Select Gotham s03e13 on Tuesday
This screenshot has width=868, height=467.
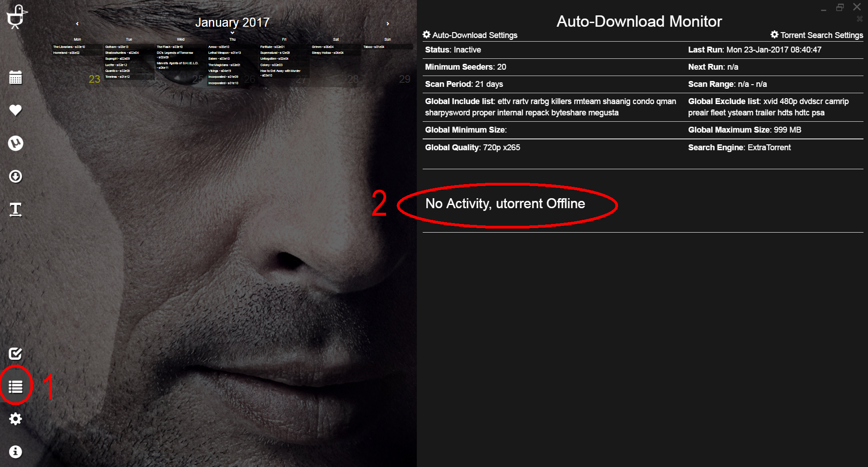click(x=117, y=47)
